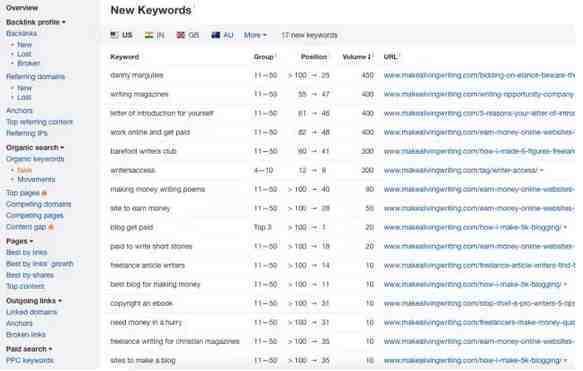Open New under Backlinks
This screenshot has width=583, height=371.
tap(25, 45)
